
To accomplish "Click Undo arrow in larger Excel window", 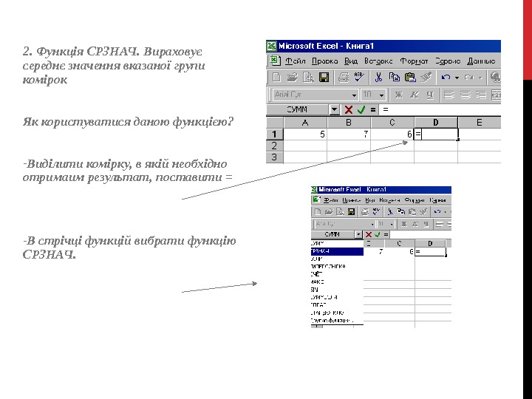I will pos(446,78).
